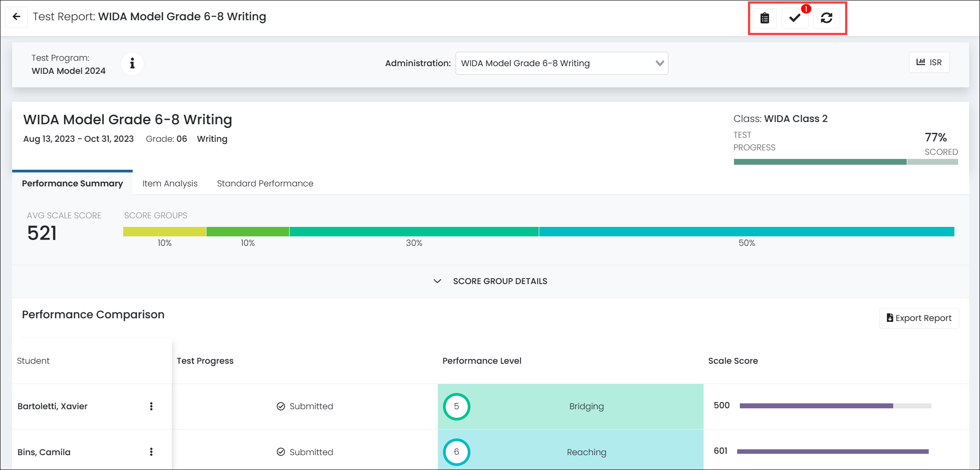The image size is (980, 470).
Task: Click the info icon next to WIDA Model 2024
Action: click(132, 63)
